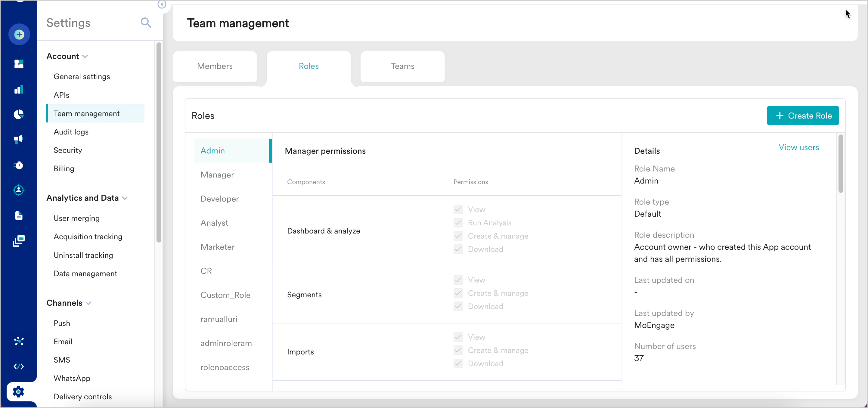The width and height of the screenshot is (868, 408).
Task: Click the plus create icon in sidebar
Action: [19, 35]
